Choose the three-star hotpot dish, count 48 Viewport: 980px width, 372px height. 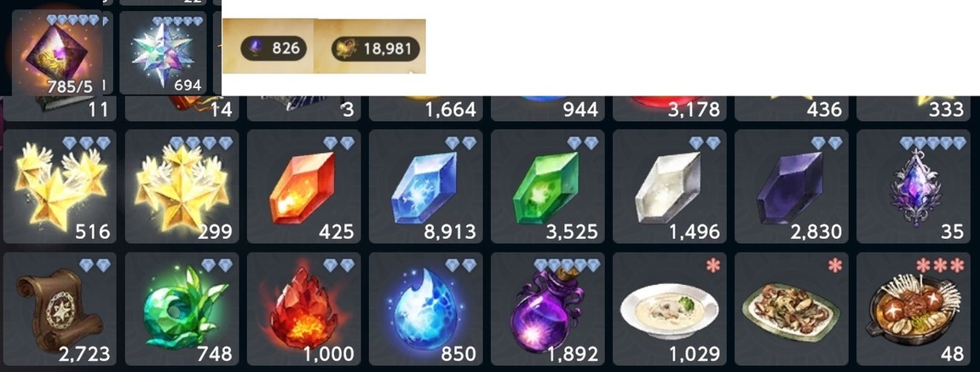(913, 309)
